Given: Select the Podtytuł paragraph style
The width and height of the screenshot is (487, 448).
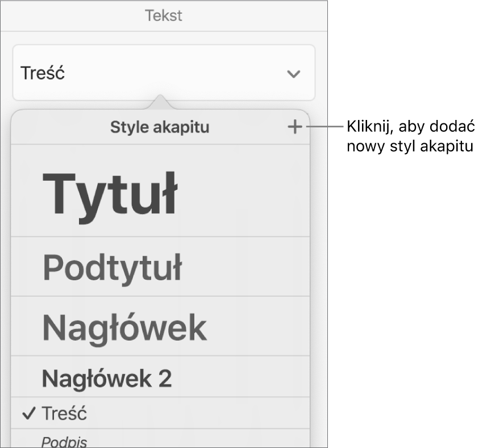Looking at the screenshot, I should click(x=160, y=267).
